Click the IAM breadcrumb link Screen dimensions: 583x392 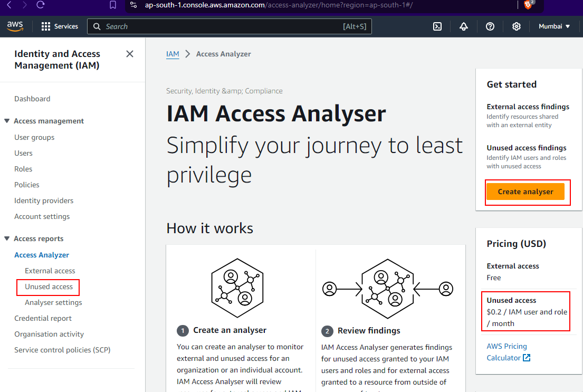[x=173, y=54]
